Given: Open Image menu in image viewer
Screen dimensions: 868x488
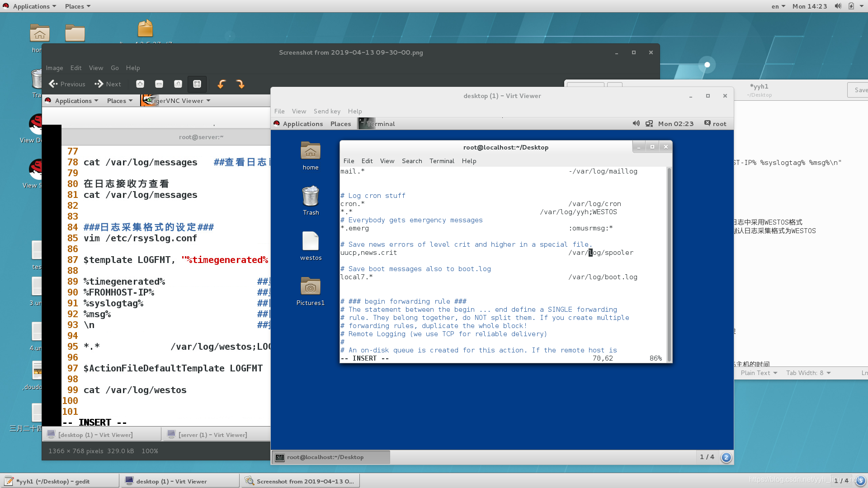Looking at the screenshot, I should 54,68.
